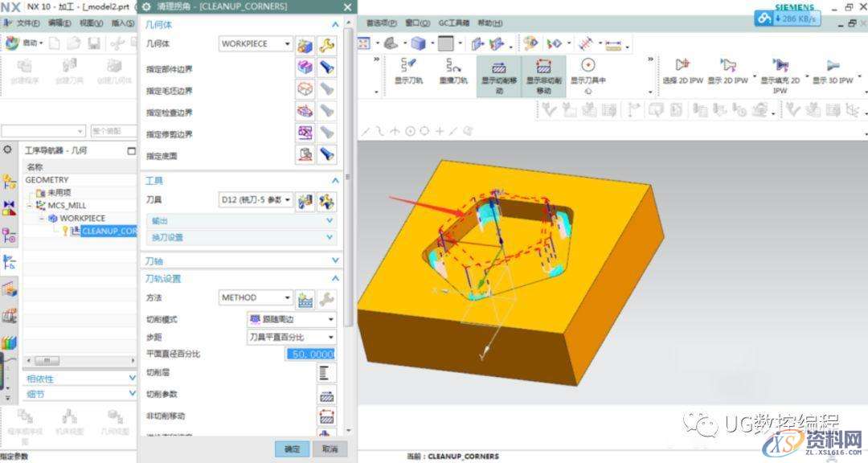The image size is (868, 463).
Task: Open the 帮助 menu
Action: point(488,23)
